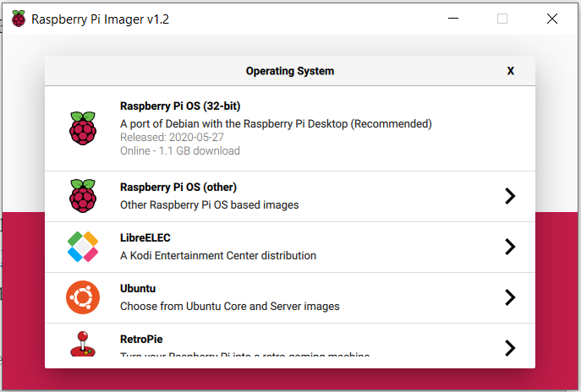Open the RetroPie entry title
The width and height of the screenshot is (581, 392).
141,339
